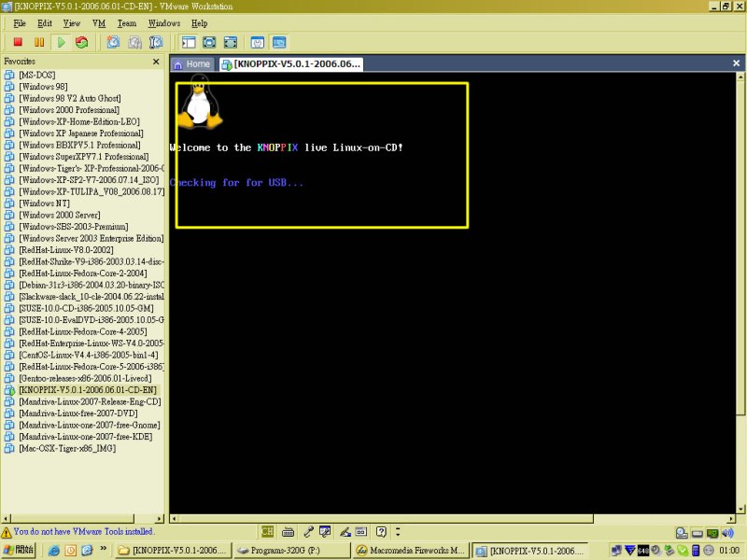Image resolution: width=747 pixels, height=560 pixels.
Task: Suspend the virtual machine with the pause icon
Action: 39,42
